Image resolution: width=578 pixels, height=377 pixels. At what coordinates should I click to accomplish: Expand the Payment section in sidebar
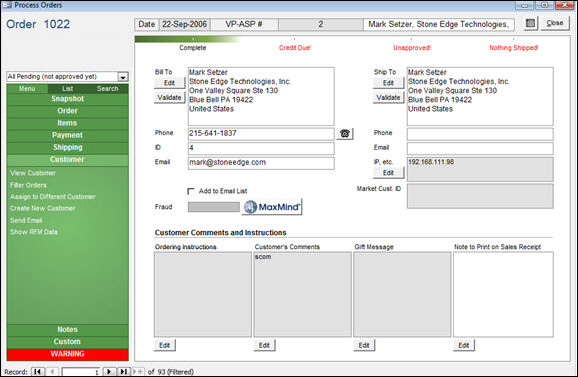click(67, 135)
